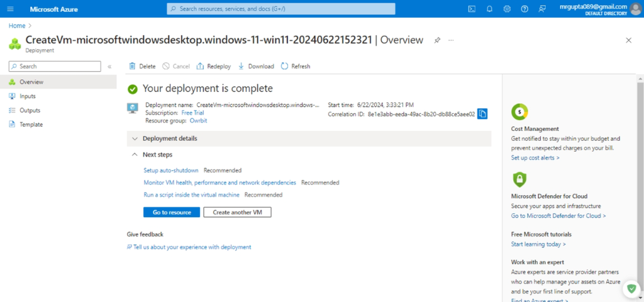Select Template in the left menu
The height and width of the screenshot is (302, 644).
pos(31,125)
